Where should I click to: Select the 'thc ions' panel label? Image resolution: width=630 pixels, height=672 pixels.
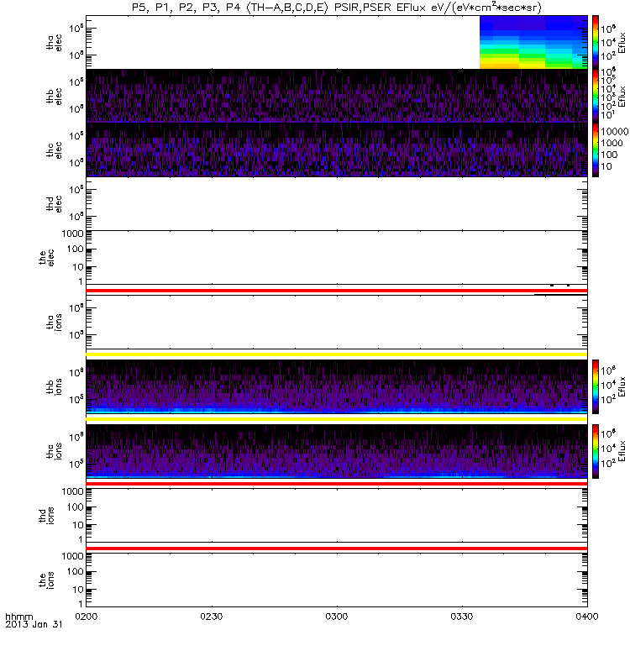(x=54, y=451)
